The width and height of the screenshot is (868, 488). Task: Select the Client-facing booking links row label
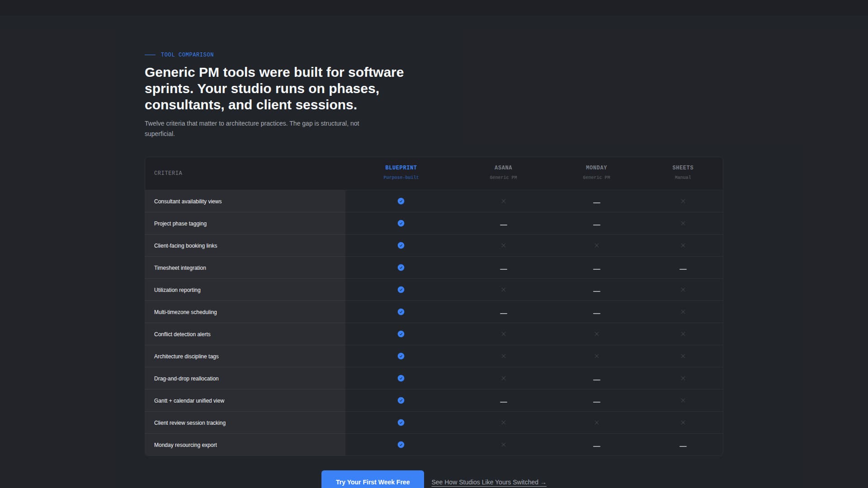[185, 246]
